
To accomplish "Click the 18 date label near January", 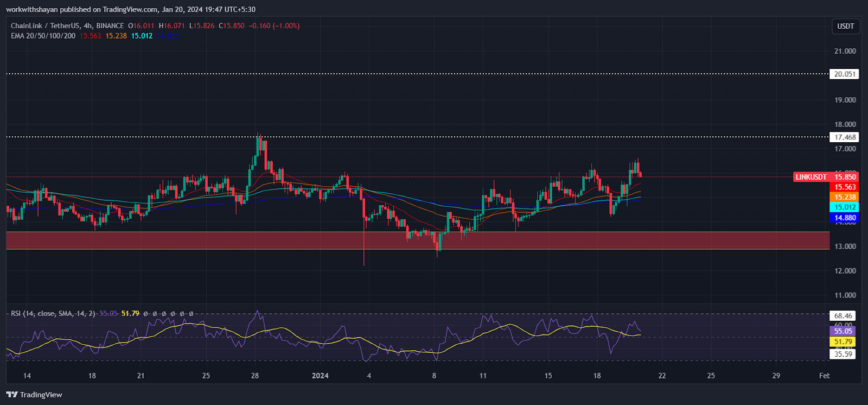I will [x=597, y=376].
